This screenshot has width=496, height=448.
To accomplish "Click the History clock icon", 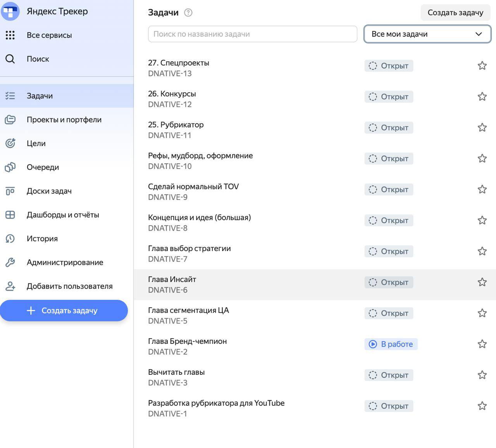I will click(10, 239).
